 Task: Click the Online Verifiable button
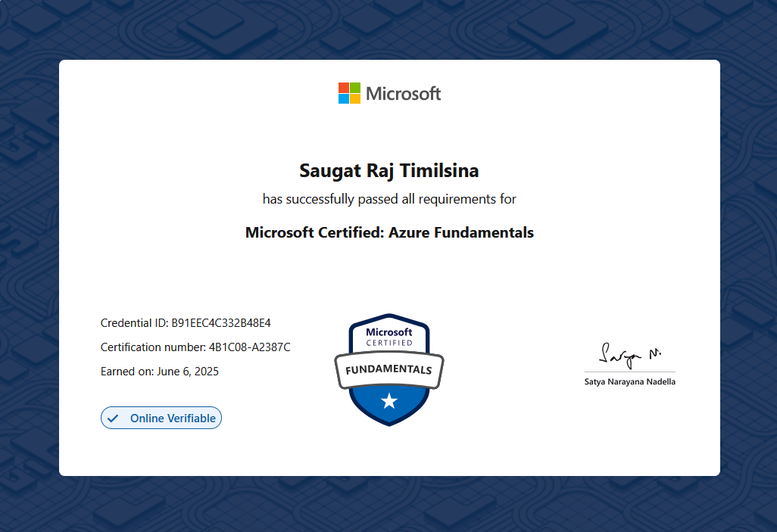[161, 418]
